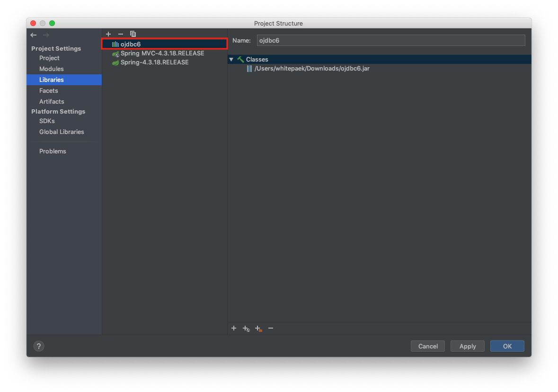The height and width of the screenshot is (392, 558).
Task: Add a class root with plus icon
Action: tap(234, 328)
